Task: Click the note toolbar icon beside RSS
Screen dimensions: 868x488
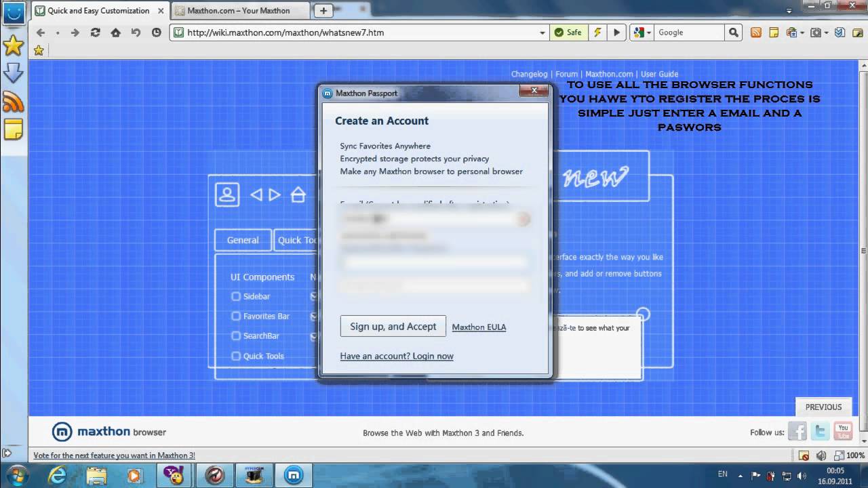Action: click(773, 33)
